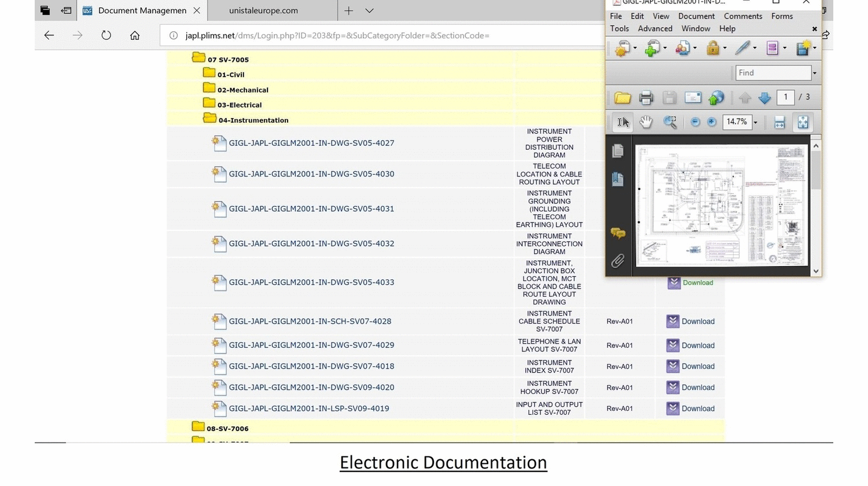The image size is (868, 486).
Task: Open the Document menu
Action: point(696,16)
